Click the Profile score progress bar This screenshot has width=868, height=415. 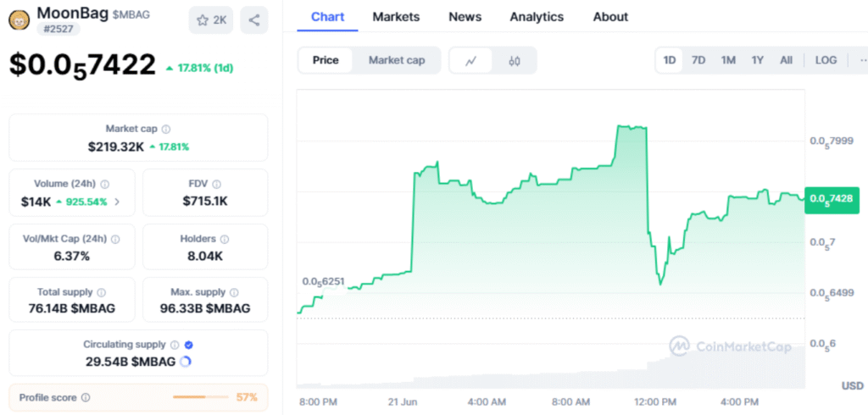pos(200,397)
